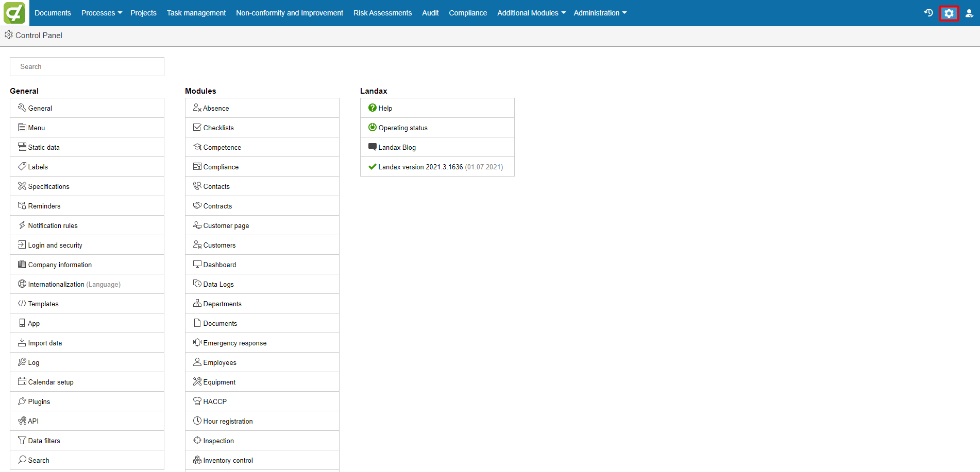Open the history clock icon in header
Viewport: 980px width, 472px height.
(928, 13)
